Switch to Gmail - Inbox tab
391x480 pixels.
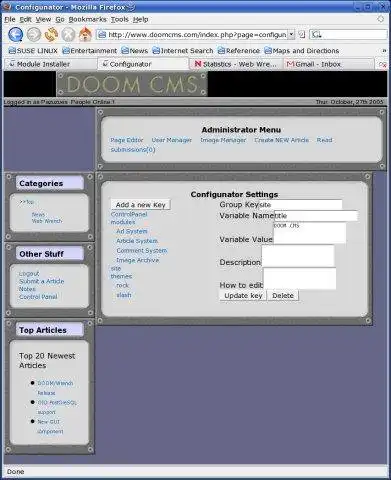[x=328, y=64]
